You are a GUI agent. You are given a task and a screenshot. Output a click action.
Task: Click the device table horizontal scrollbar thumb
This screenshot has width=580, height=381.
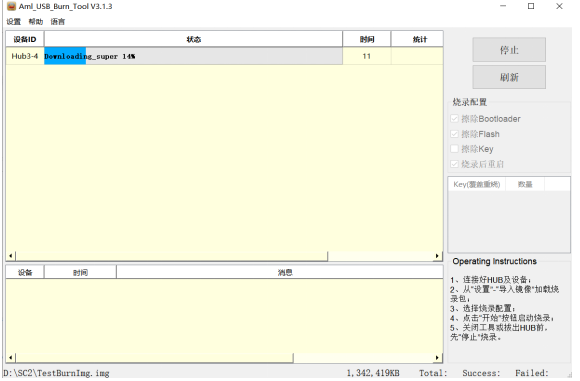(x=172, y=256)
